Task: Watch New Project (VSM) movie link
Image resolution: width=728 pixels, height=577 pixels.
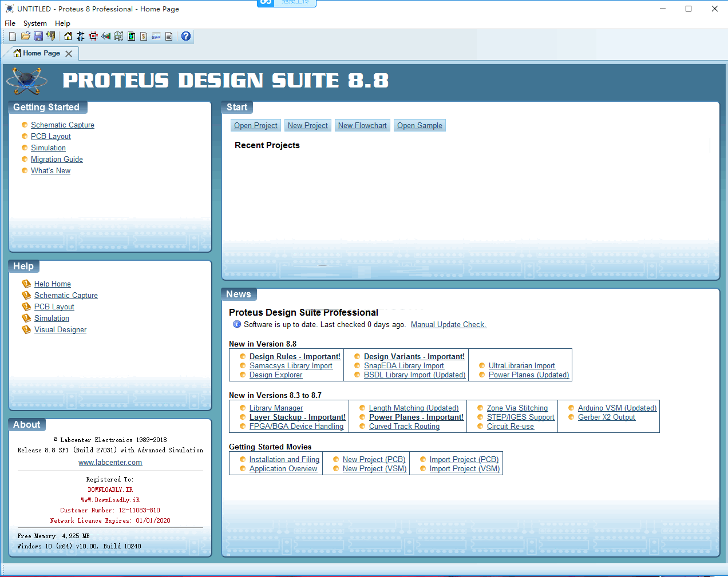Action: (375, 469)
